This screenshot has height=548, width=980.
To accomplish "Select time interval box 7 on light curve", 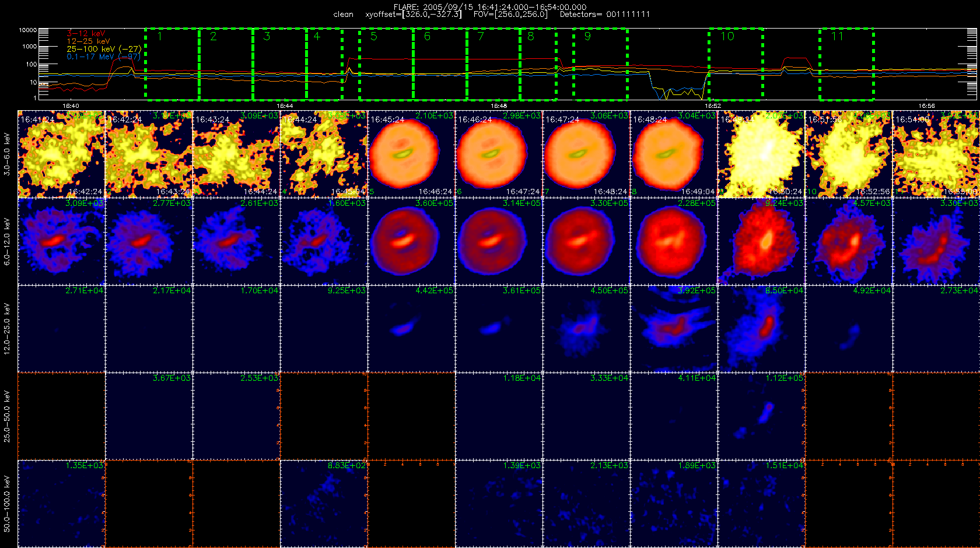I will pos(494,64).
